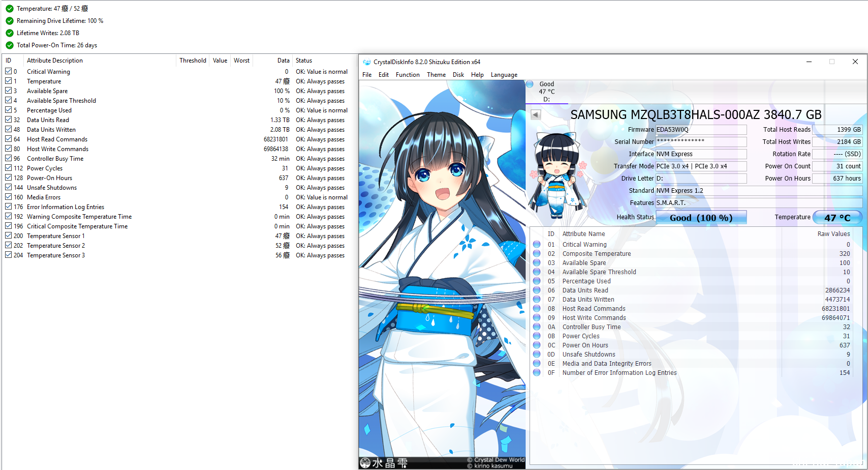Open the Disk menu
Viewport: 868px width, 470px height.
point(458,75)
